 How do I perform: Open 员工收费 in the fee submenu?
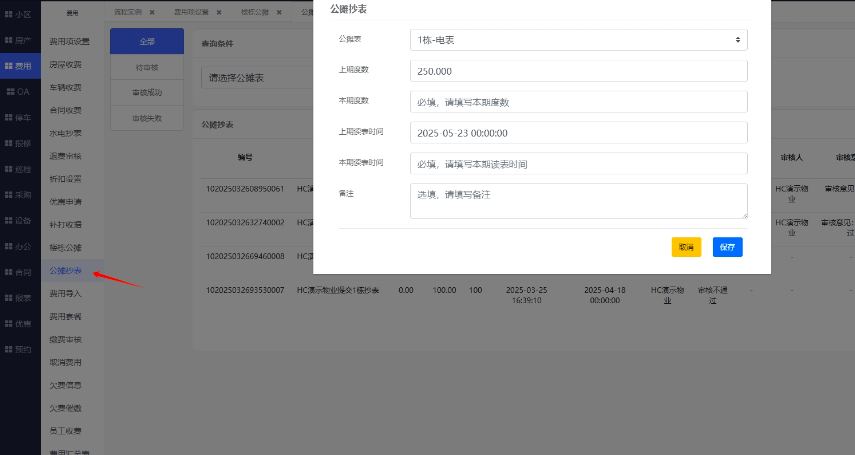65,431
